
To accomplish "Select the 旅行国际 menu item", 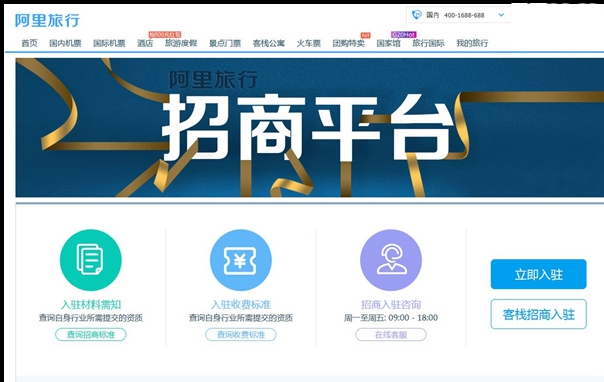I will coord(428,43).
